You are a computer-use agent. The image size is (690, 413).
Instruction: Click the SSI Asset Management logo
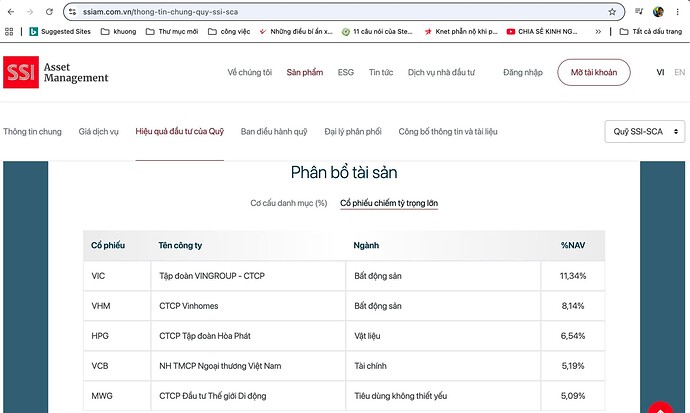(x=56, y=72)
